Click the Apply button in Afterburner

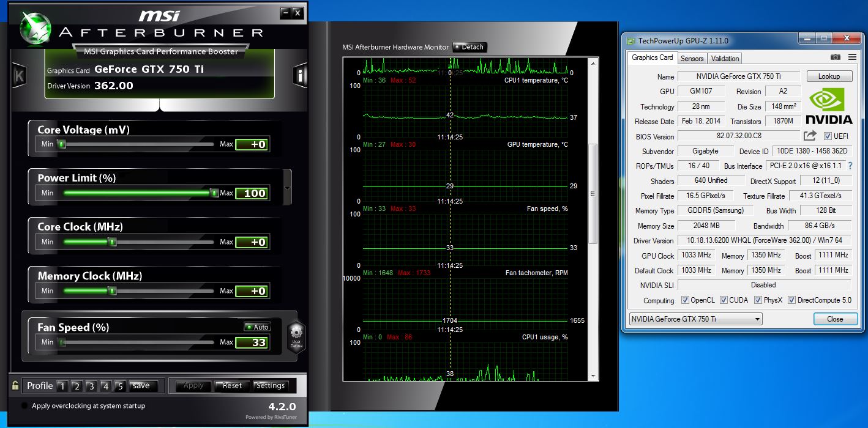tap(193, 386)
